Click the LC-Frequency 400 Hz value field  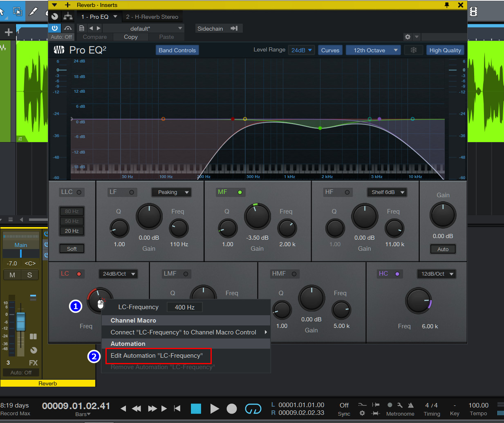click(x=184, y=307)
